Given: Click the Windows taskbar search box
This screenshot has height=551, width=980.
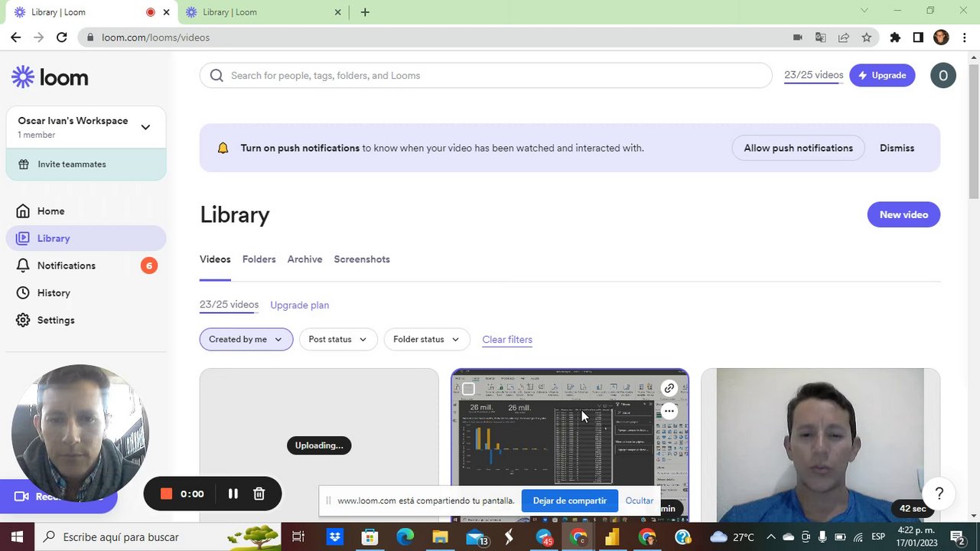Looking at the screenshot, I should coord(158,536).
